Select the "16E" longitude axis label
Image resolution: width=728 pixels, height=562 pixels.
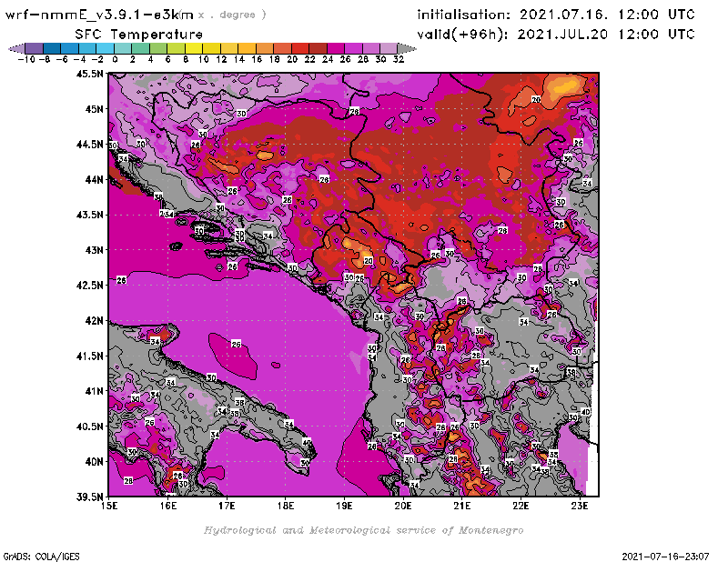[x=168, y=506]
